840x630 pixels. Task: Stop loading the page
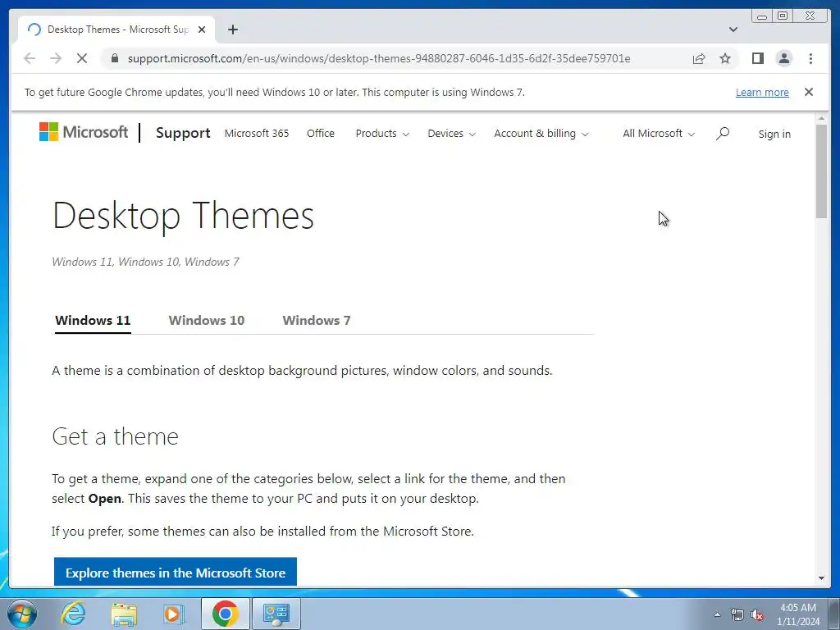82,58
